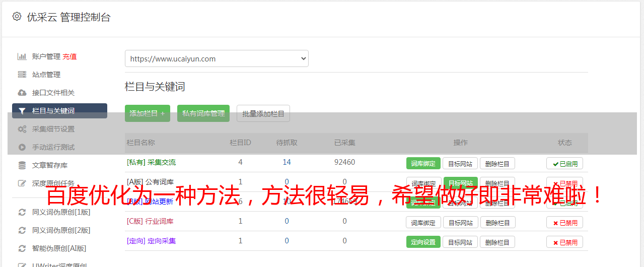Viewport: 644px width, 267px height.
Task: Open 手动运行测试 in the sidebar
Action: click(x=53, y=147)
